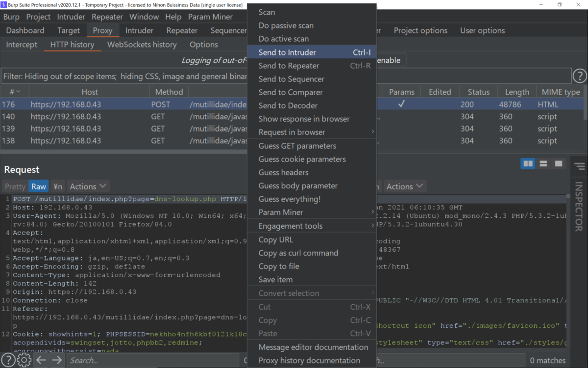Choose Send to Decoder
588x368 pixels.
pyautogui.click(x=312, y=105)
